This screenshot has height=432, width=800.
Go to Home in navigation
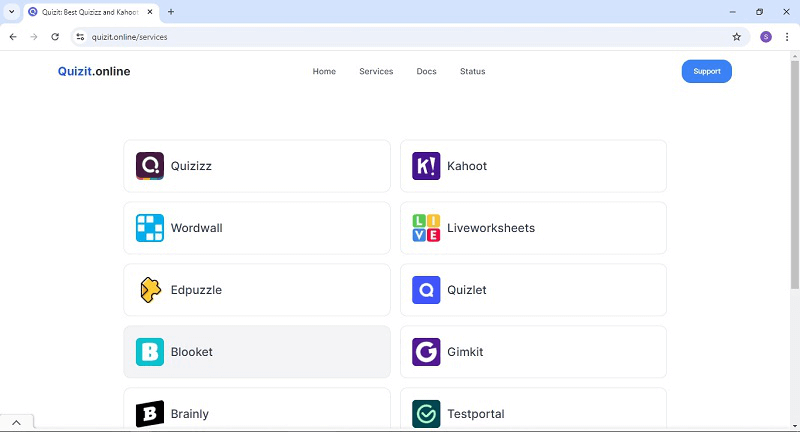click(324, 72)
